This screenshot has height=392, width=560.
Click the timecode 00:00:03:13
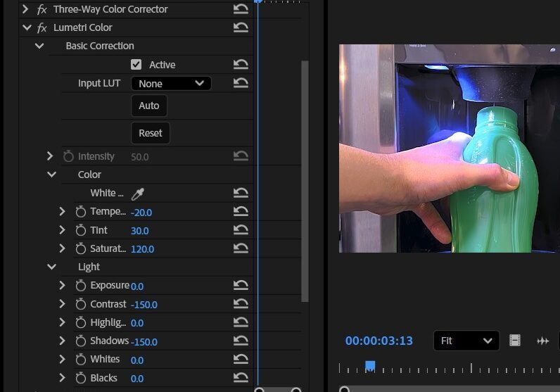(379, 341)
